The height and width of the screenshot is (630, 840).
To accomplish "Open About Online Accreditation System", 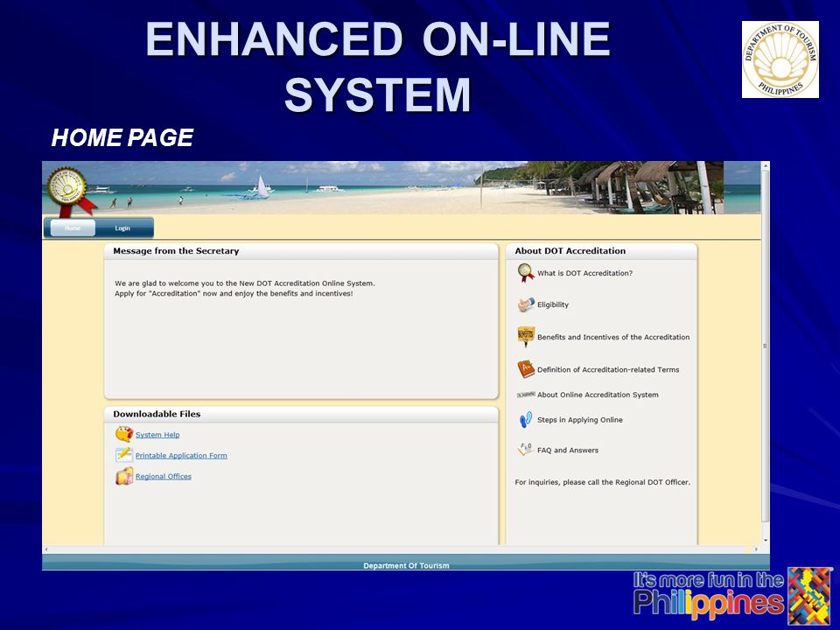I will pyautogui.click(x=598, y=395).
